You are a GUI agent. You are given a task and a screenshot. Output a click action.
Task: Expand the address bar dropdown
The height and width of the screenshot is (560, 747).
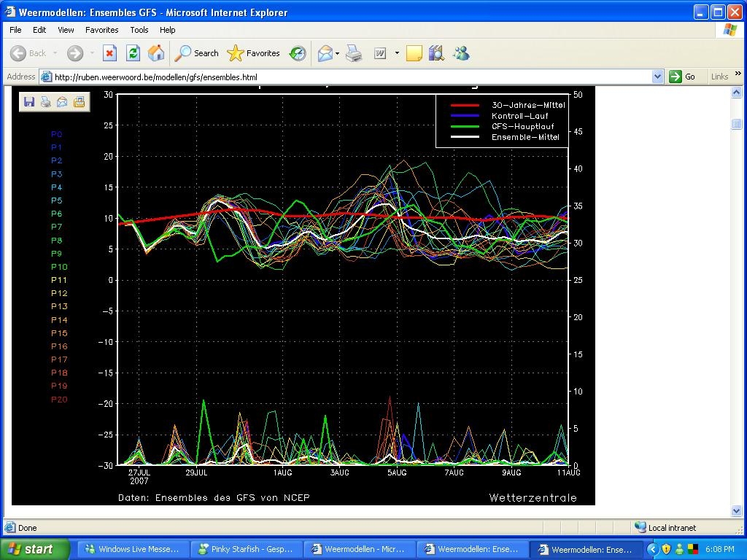pos(657,77)
